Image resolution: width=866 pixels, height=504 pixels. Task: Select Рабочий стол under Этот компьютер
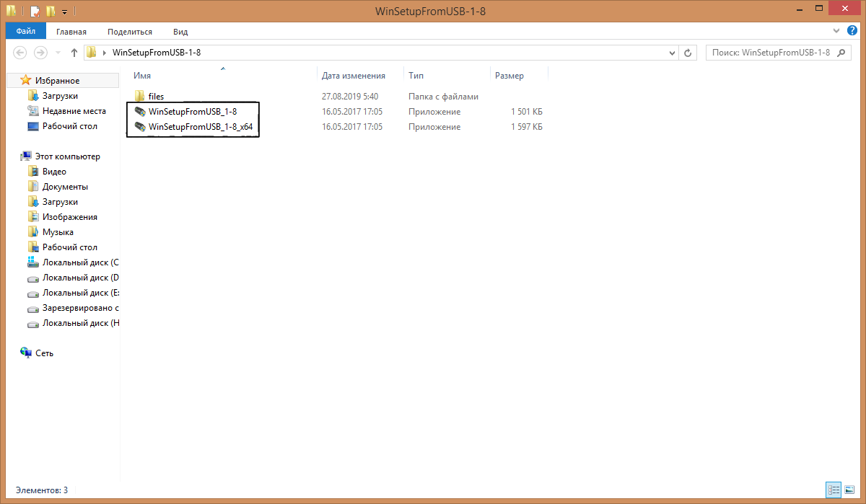tap(69, 247)
